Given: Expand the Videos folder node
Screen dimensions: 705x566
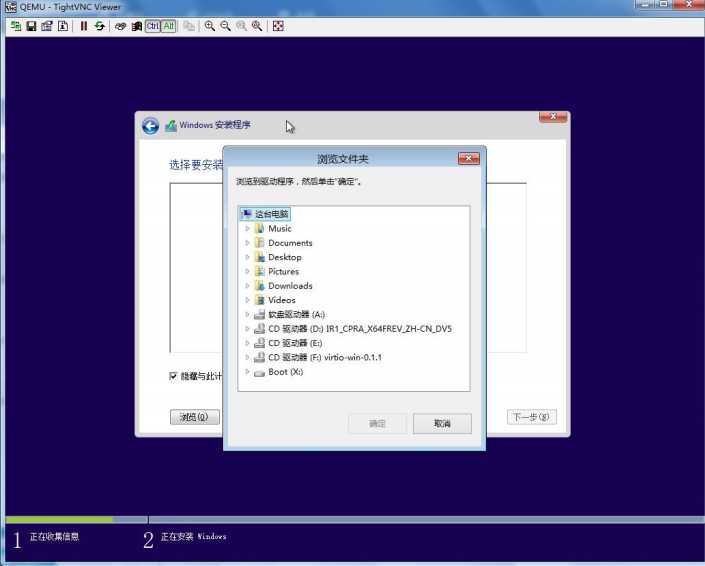Looking at the screenshot, I should click(x=247, y=300).
